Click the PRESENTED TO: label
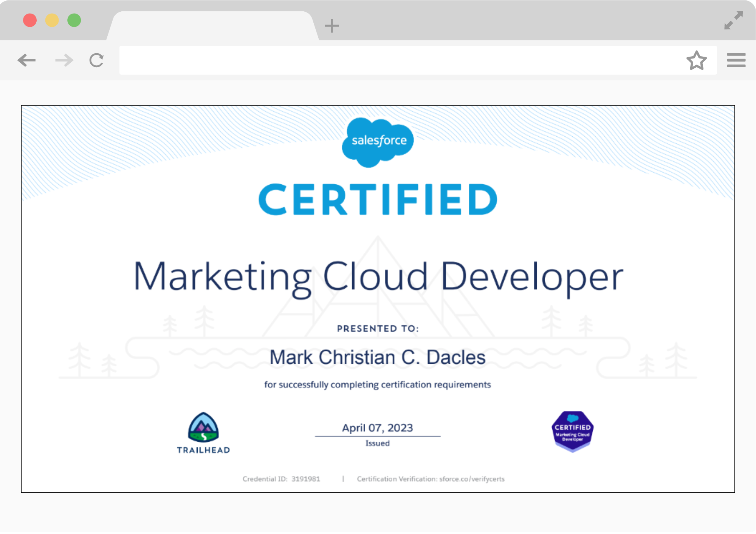 [x=378, y=329]
